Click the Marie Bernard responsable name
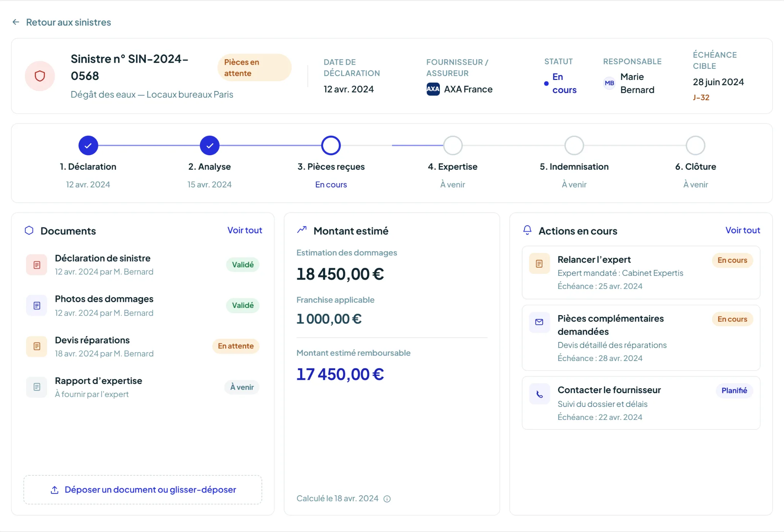 coord(637,83)
